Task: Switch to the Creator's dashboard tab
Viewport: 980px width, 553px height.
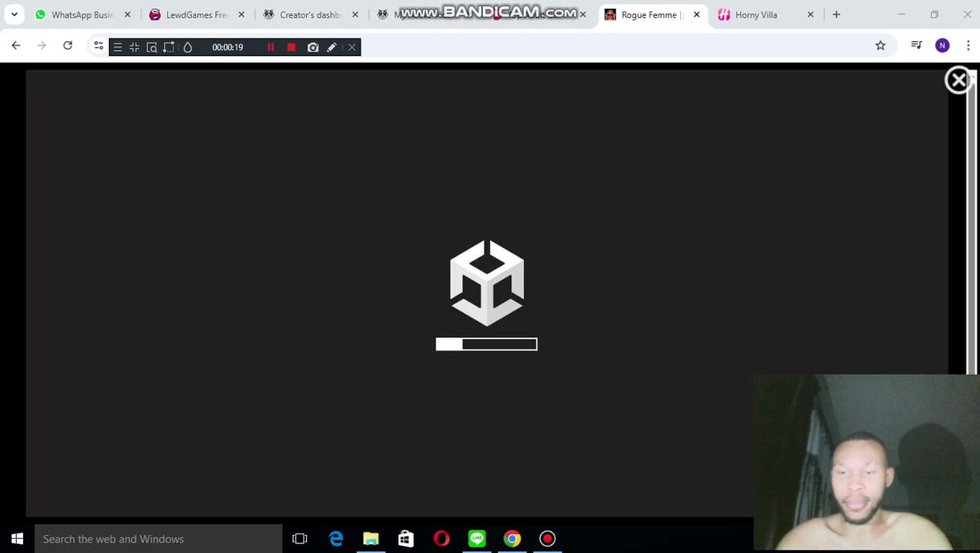Action: coord(311,14)
